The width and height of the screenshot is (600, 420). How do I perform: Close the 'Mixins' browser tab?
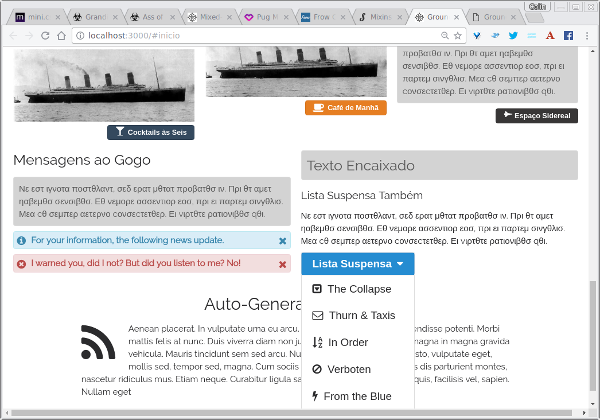(x=399, y=17)
